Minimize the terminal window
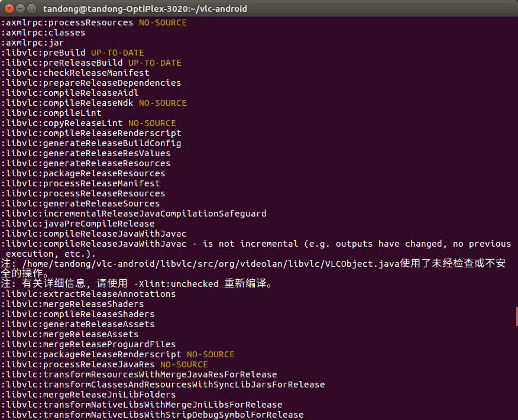The height and width of the screenshot is (420, 518). [x=21, y=9]
